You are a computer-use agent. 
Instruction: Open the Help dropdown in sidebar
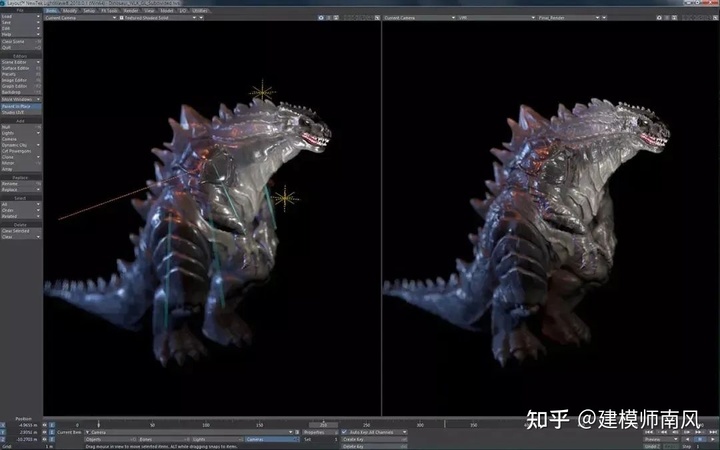point(21,34)
